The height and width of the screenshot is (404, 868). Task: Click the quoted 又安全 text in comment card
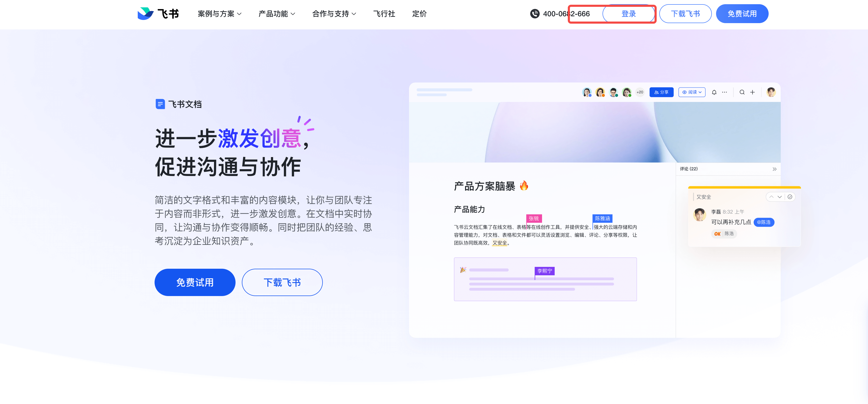point(703,197)
